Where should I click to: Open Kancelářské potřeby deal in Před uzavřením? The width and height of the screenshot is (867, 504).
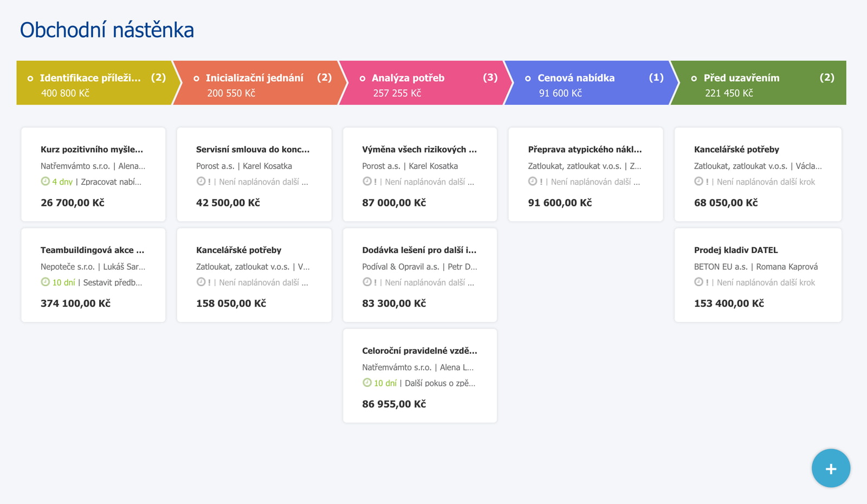pyautogui.click(x=736, y=150)
